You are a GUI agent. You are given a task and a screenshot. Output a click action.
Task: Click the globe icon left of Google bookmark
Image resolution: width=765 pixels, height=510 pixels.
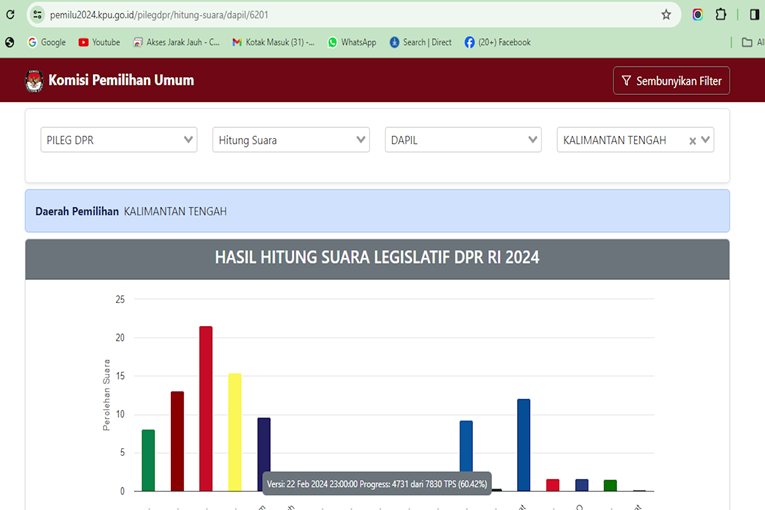click(10, 42)
